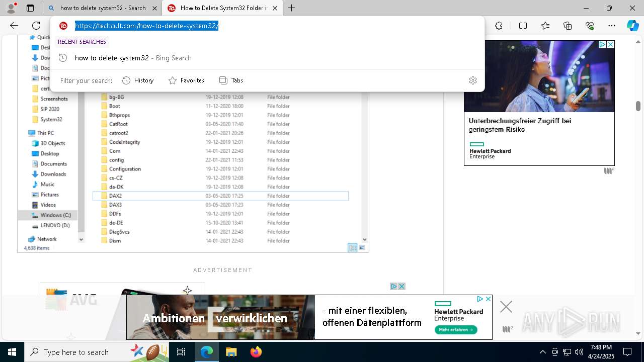
Task: Click Mehr erfahren button in banner ad
Action: (x=456, y=330)
